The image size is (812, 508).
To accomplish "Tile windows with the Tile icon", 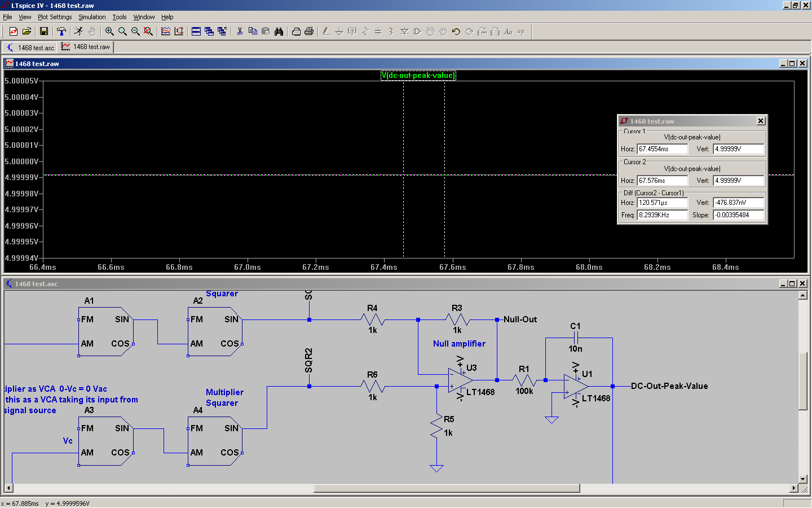I will (196, 32).
